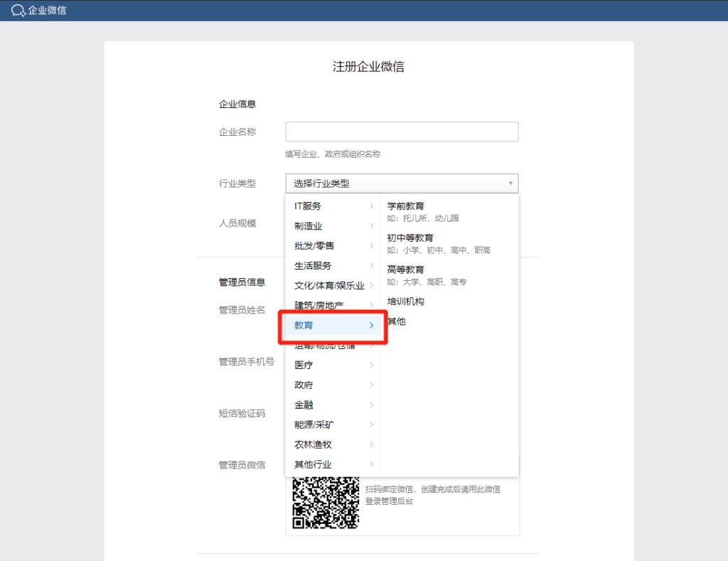This screenshot has width=728, height=561.
Task: Select the 医疗 industry option
Action: tap(302, 365)
